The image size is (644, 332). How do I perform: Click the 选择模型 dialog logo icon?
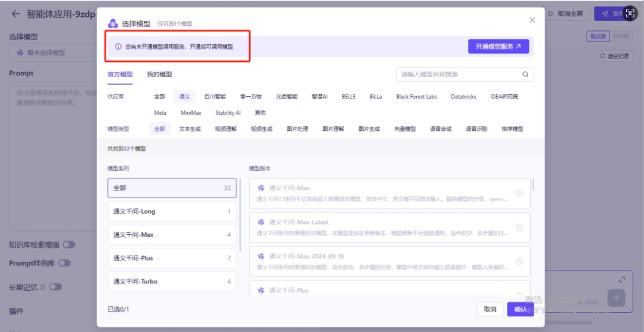(113, 24)
